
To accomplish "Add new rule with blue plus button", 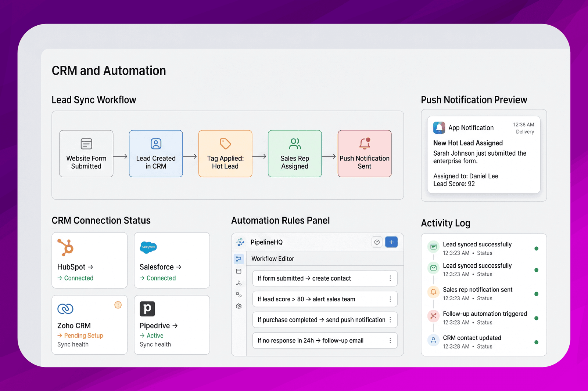I will (x=391, y=242).
